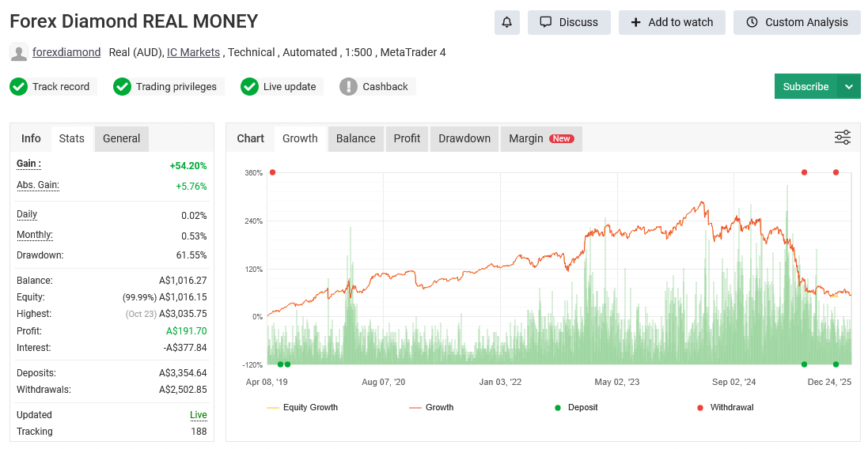
Task: Select the Info tab
Action: 31,138
